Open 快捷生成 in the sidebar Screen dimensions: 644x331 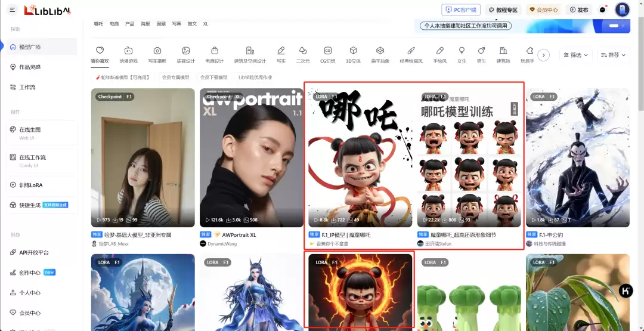click(x=42, y=205)
